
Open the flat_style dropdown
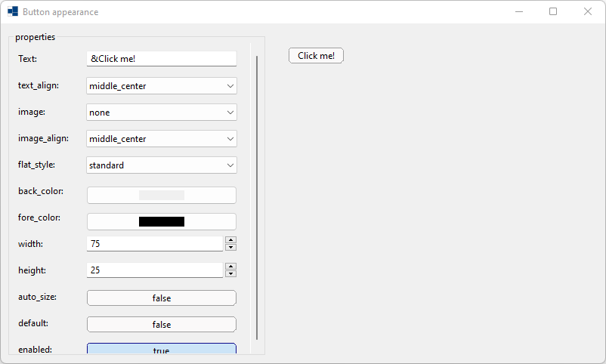click(x=162, y=165)
